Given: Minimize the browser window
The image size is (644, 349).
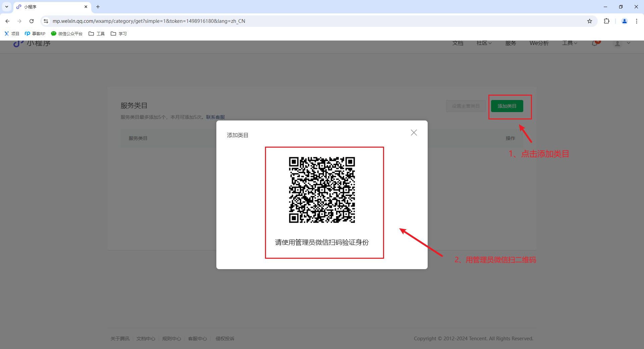Looking at the screenshot, I should click(605, 7).
